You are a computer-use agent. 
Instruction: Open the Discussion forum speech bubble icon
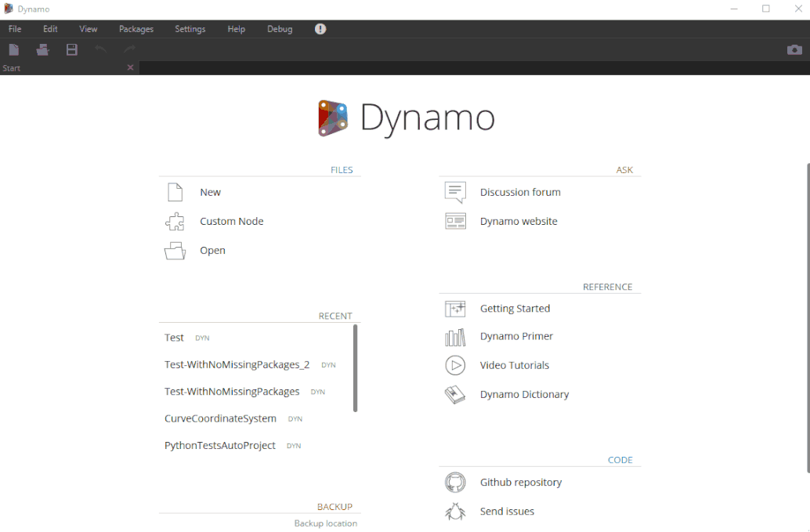click(455, 191)
